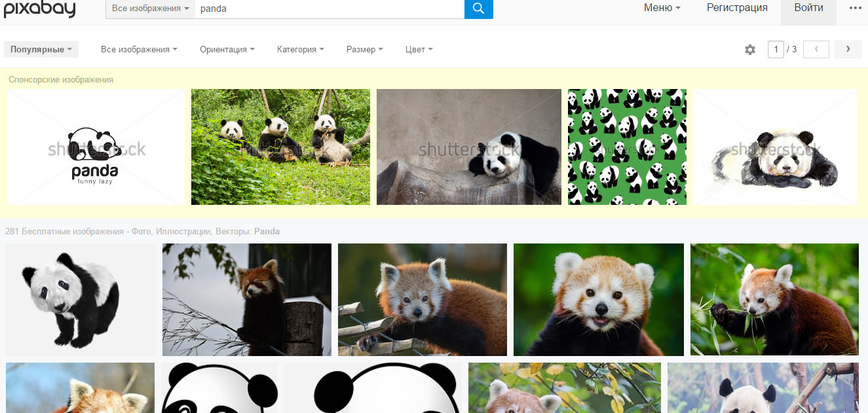Viewport: 868px width, 413px height.
Task: Open bottom-row giant panda on tree photo
Action: (763, 387)
